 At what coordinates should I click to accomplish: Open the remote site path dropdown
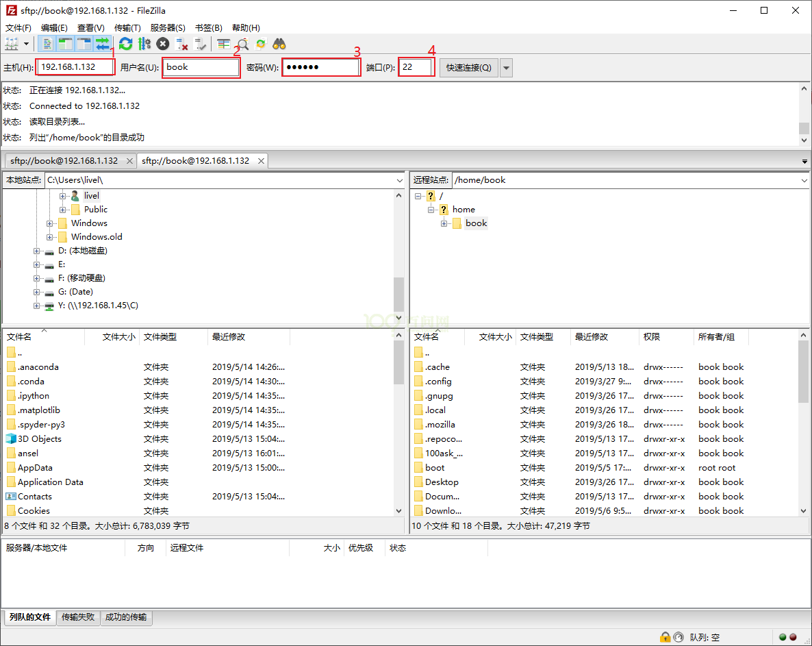click(804, 180)
